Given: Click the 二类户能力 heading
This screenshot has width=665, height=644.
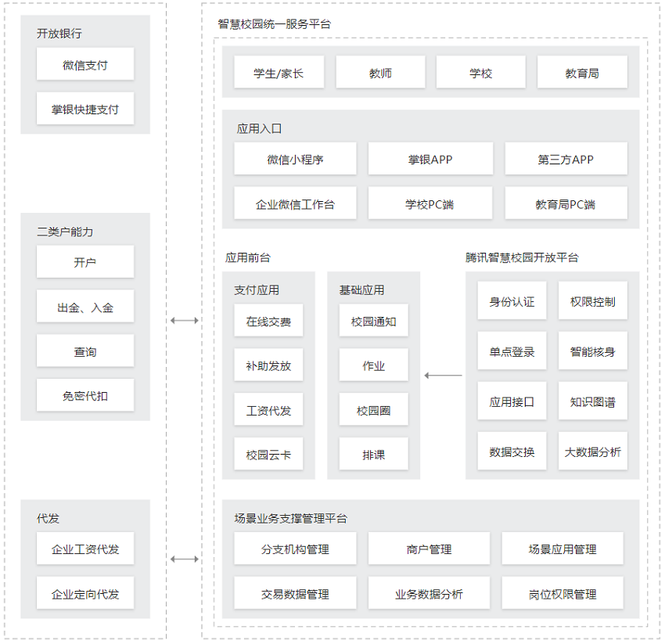Looking at the screenshot, I should (x=65, y=232).
